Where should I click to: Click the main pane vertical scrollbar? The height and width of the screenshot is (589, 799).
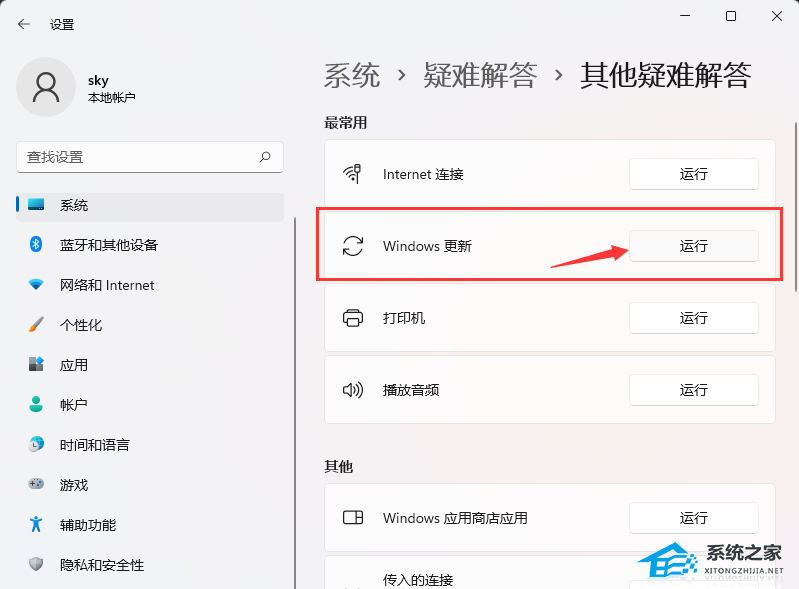tap(796, 206)
